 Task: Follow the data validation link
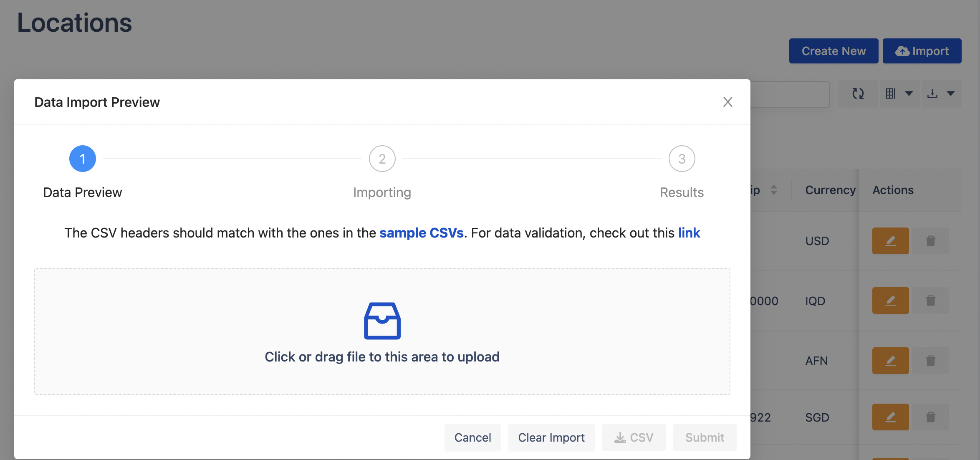click(x=689, y=233)
